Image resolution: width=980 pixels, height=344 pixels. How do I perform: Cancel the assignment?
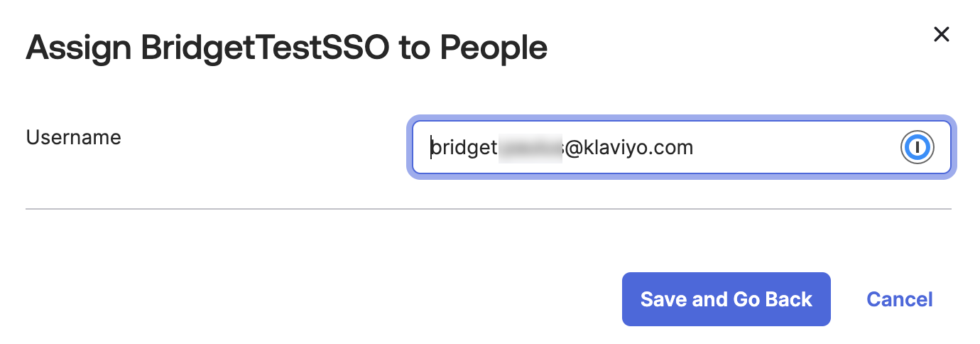tap(899, 299)
